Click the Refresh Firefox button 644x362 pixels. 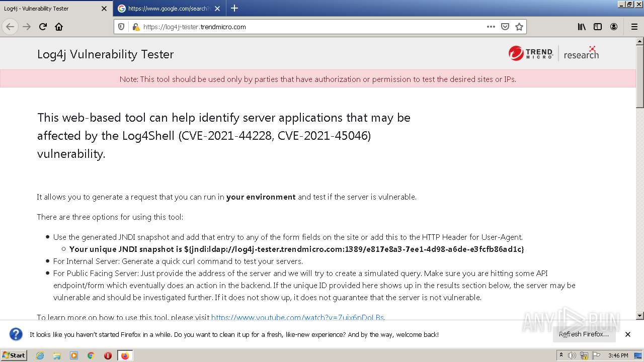click(584, 334)
